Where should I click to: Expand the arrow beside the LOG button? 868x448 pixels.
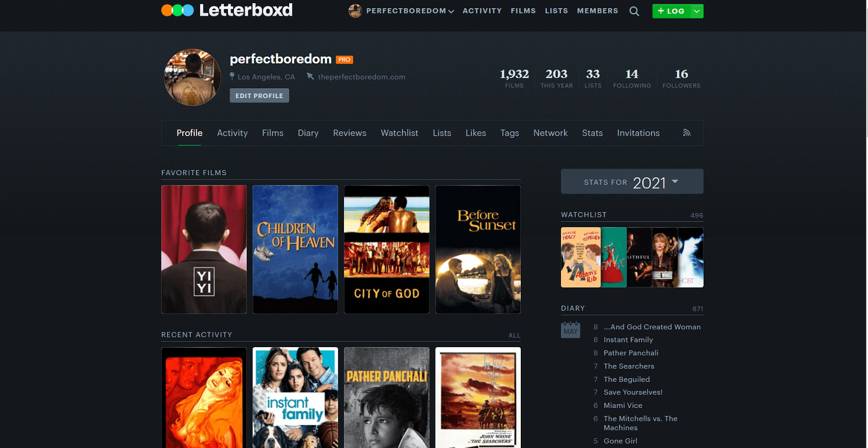click(697, 11)
